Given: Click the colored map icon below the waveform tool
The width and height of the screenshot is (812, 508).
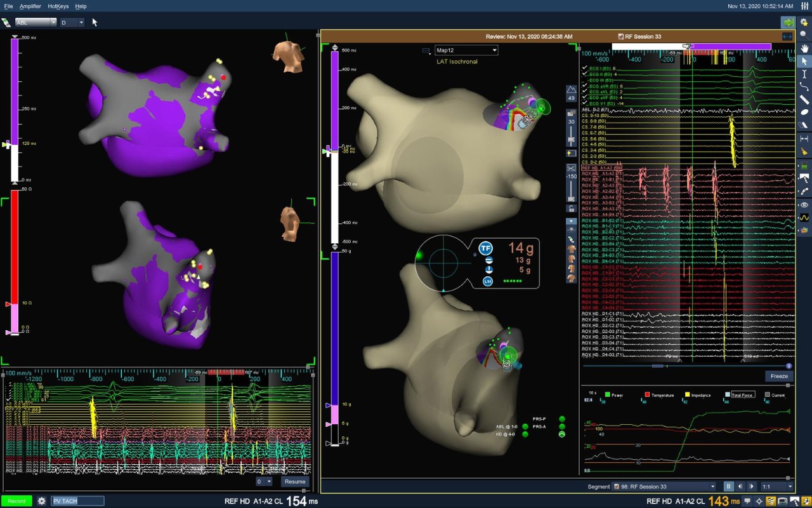Looking at the screenshot, I should tap(804, 231).
